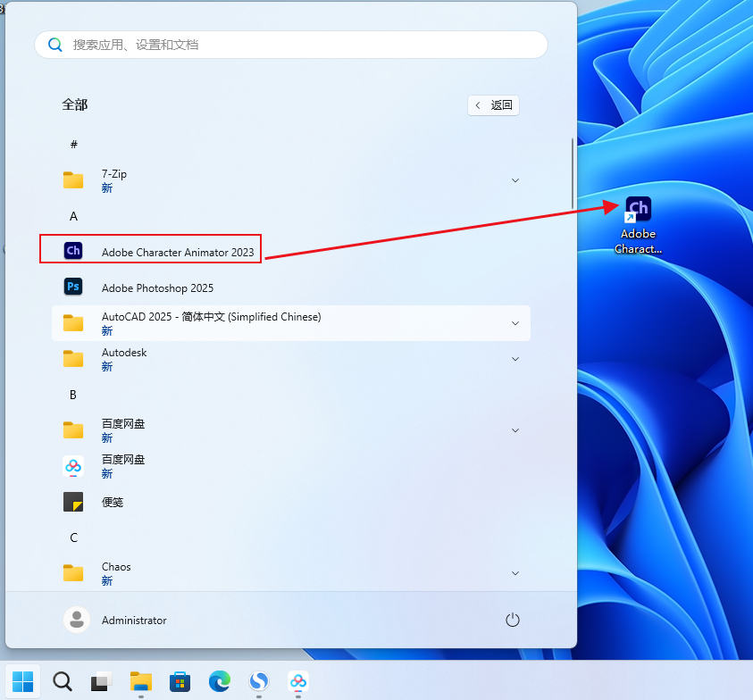Open Baidu Netdisk icon on taskbar
753x700 pixels.
click(x=298, y=681)
